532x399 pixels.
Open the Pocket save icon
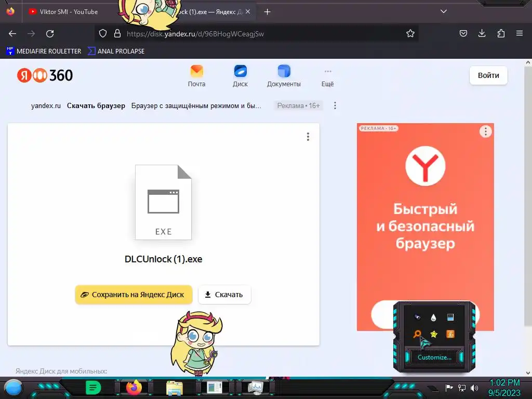pyautogui.click(x=463, y=33)
